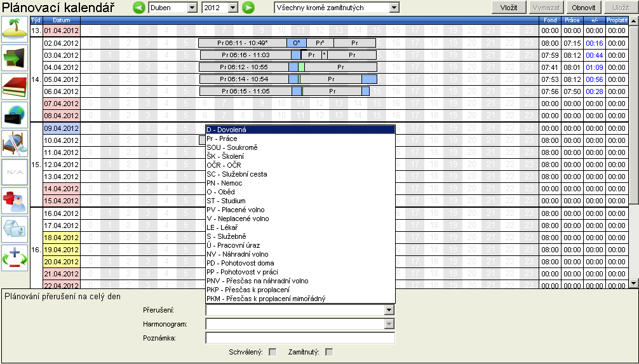
Task: Choose SOU - Soukromě option
Action: (x=300, y=147)
